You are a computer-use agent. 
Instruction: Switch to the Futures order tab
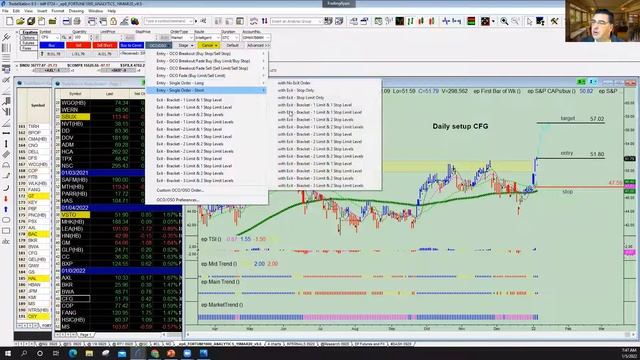(29, 43)
